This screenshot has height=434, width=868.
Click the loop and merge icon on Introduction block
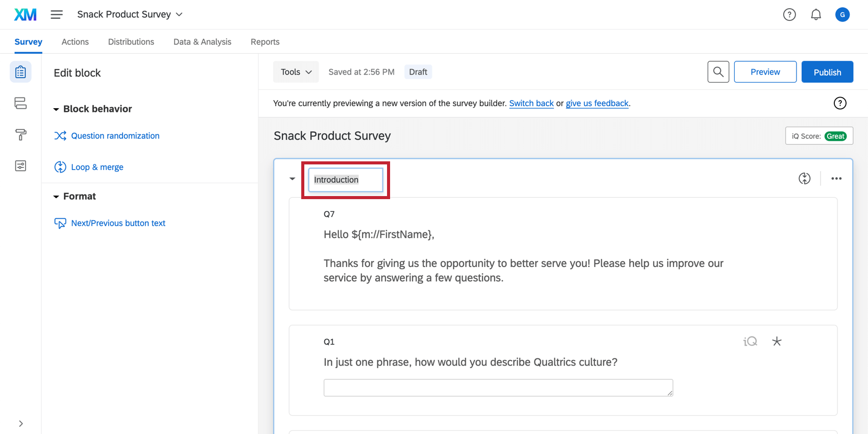804,178
